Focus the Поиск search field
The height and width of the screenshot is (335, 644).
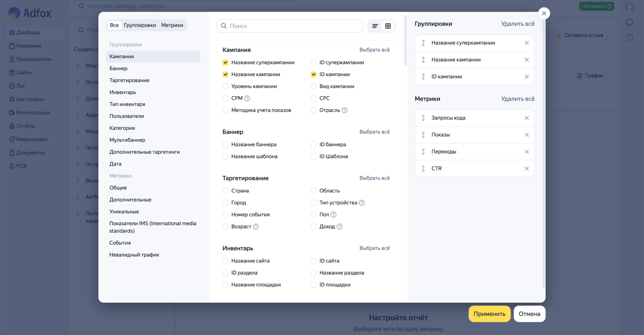click(290, 26)
